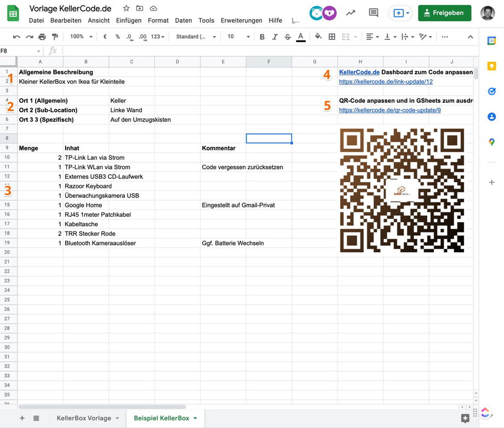The width and height of the screenshot is (504, 428).
Task: Open the zoom 100% dropdown
Action: (x=81, y=37)
